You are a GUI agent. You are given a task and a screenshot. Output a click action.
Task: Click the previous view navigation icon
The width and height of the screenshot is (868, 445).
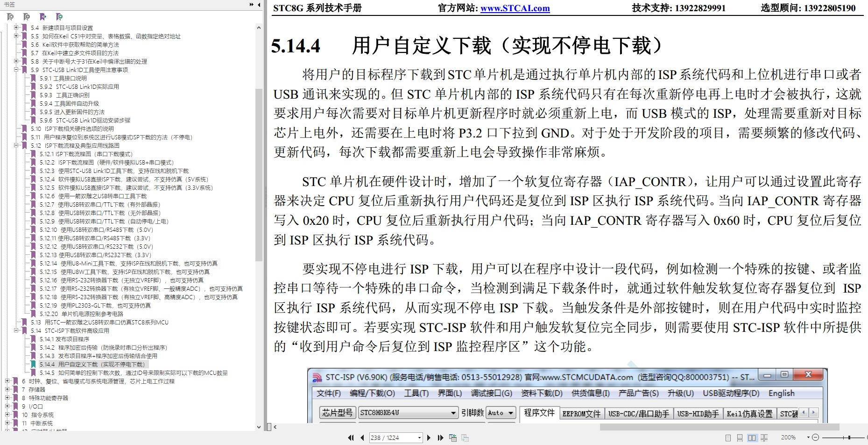pyautogui.click(x=453, y=438)
